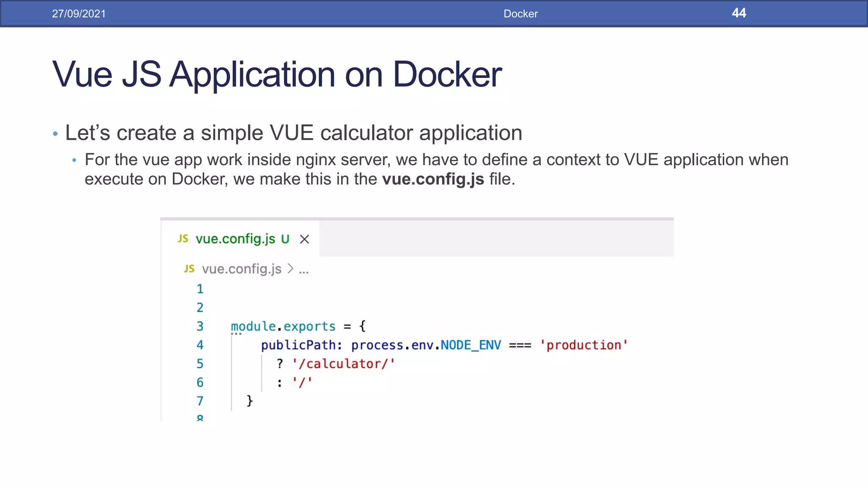The height and width of the screenshot is (488, 868).
Task: Click the JS file icon in editor tab
Action: coord(183,239)
